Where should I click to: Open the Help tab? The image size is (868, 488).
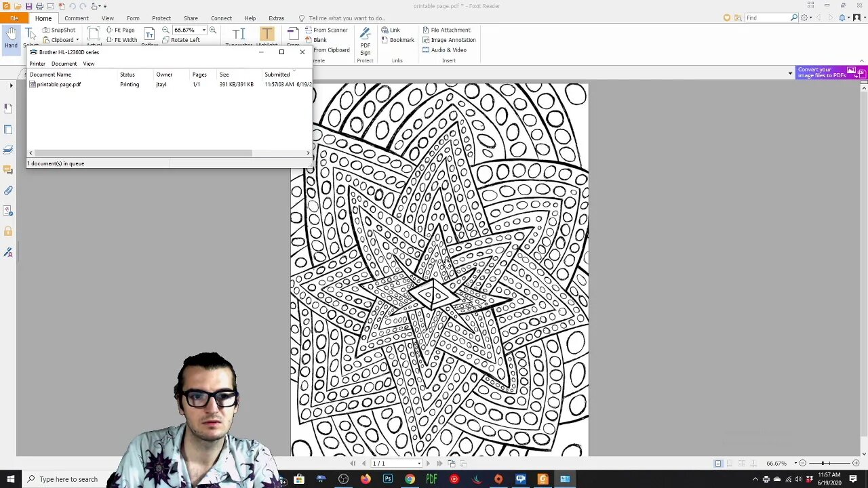coord(250,18)
